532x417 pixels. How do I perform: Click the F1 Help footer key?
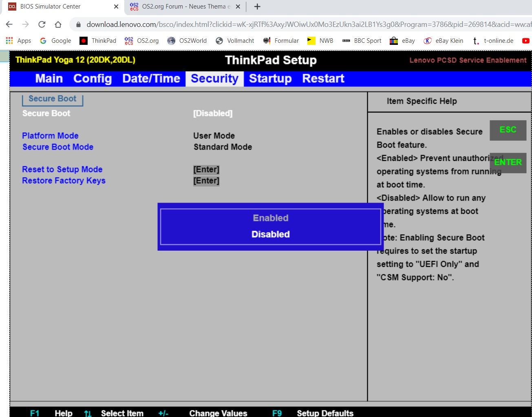[51, 413]
